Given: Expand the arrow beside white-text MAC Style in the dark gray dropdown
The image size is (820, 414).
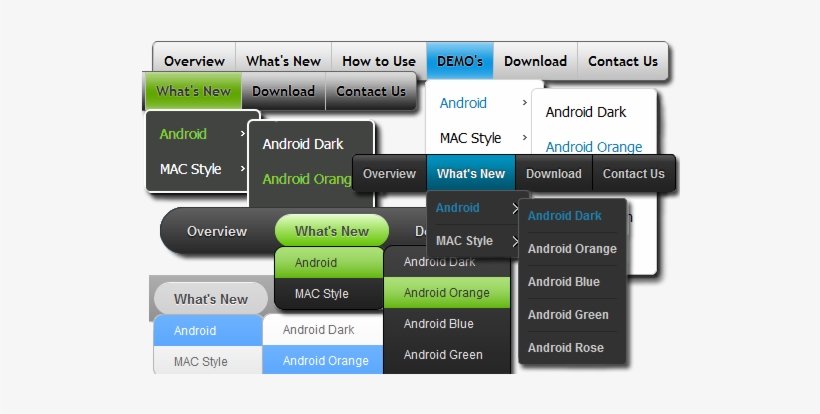Looking at the screenshot, I should tap(243, 168).
